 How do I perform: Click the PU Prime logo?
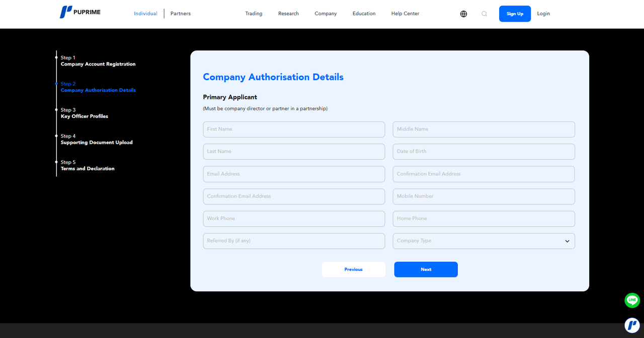tap(80, 12)
